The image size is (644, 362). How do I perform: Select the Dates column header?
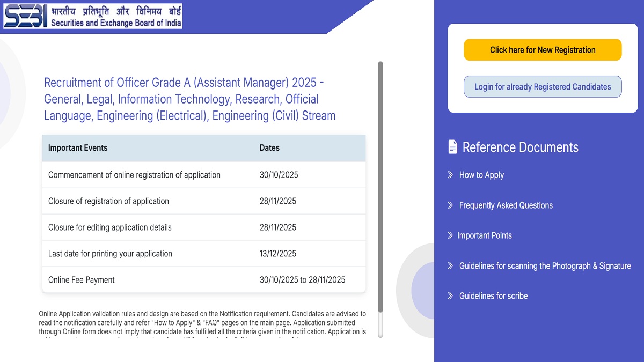click(269, 148)
